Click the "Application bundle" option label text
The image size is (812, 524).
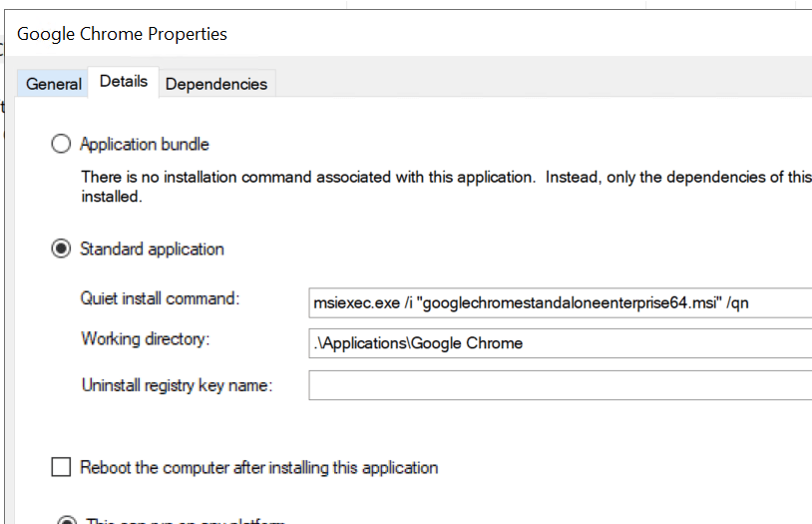[x=145, y=144]
